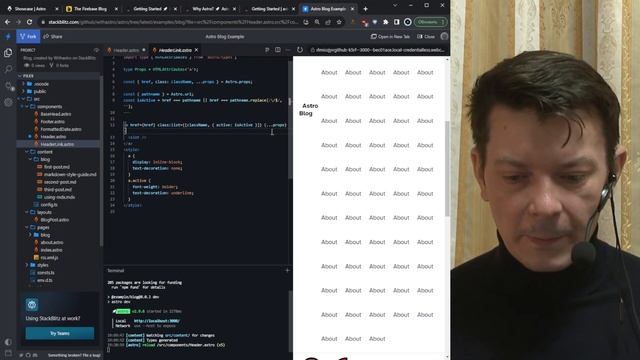Switch to The Firebase Blog browser tab

(92, 9)
